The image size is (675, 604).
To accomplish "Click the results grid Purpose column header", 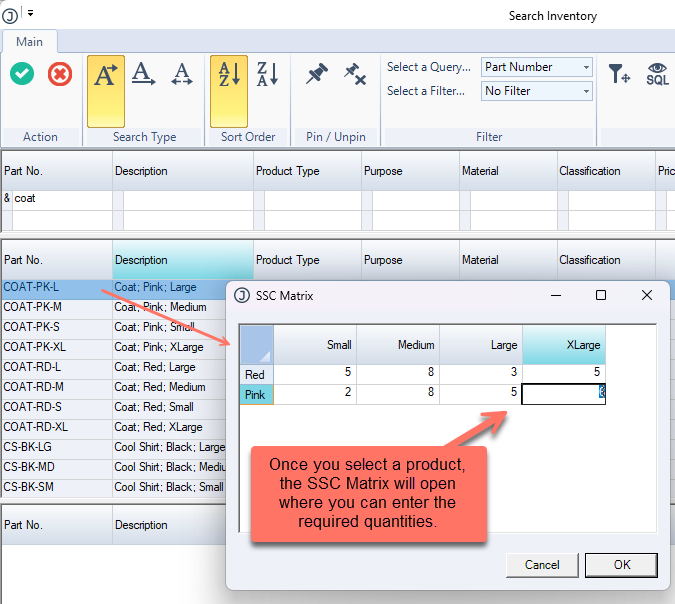I will [410, 260].
